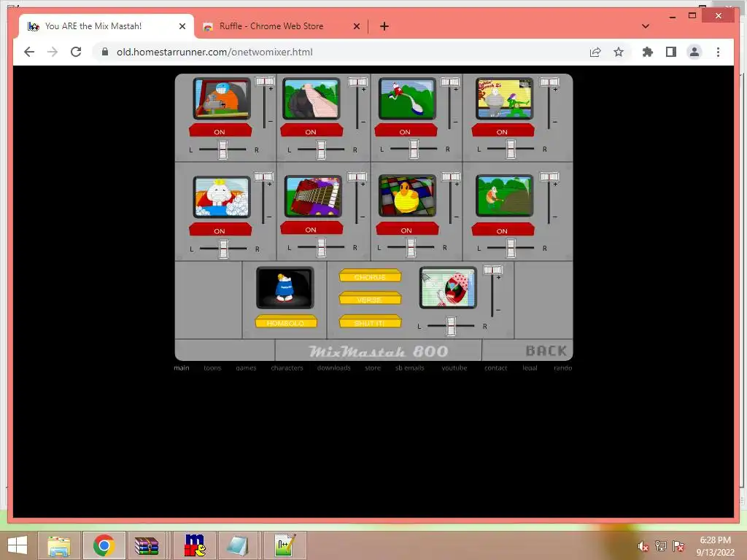This screenshot has width=747, height=560.
Task: Select the You ARE the Mix Mastah tab
Action: pos(107,26)
